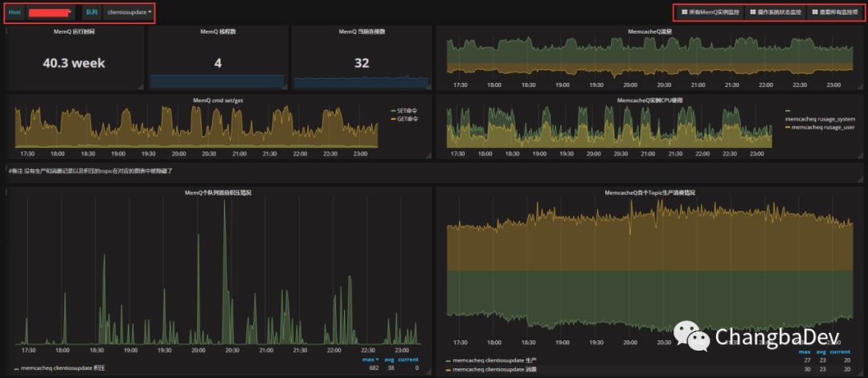
Task: Click resize handle of MemQ 线程数 panel
Action: click(x=285, y=86)
